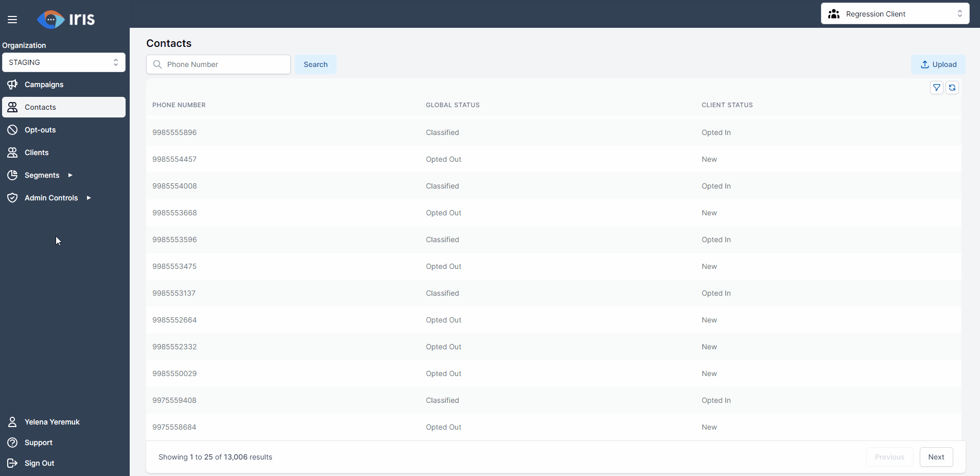Image resolution: width=980 pixels, height=476 pixels.
Task: Click the Iris logo
Action: (x=66, y=20)
